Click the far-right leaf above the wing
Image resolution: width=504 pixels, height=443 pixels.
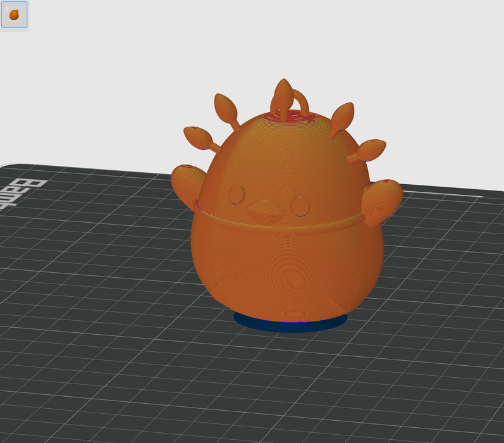click(371, 149)
